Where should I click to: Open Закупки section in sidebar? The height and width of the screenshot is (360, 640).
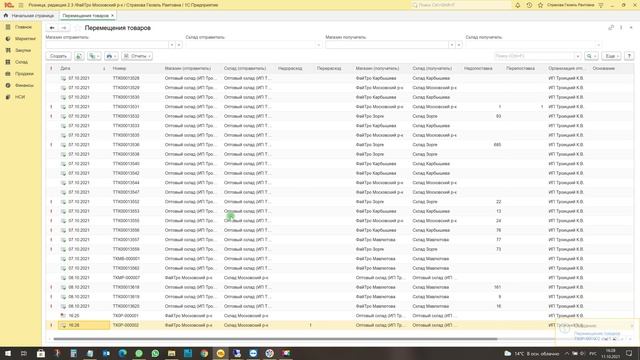20,50
